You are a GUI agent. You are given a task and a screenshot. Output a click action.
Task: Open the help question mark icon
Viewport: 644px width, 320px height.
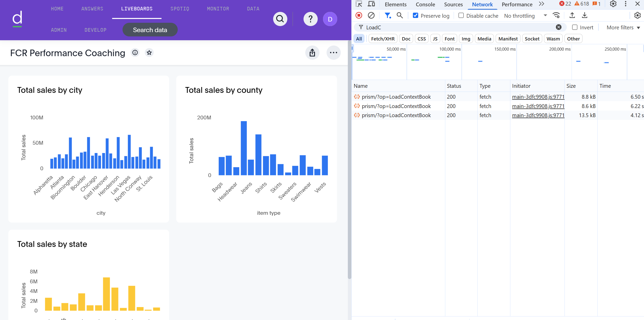pos(311,19)
